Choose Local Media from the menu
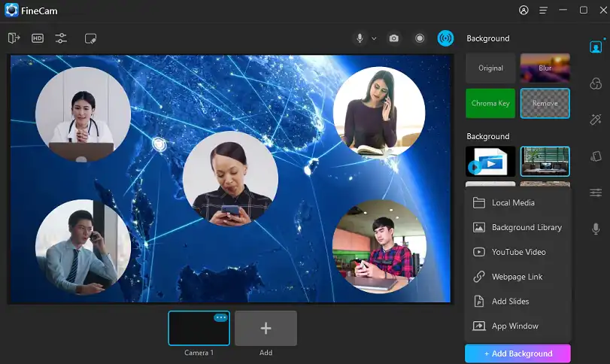The image size is (610, 364). (517, 202)
